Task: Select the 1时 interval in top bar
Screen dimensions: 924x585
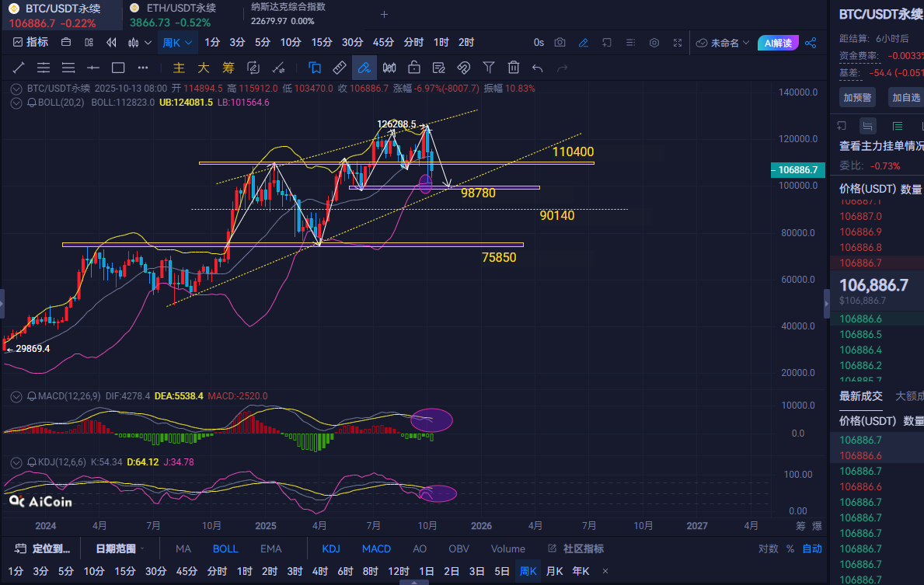Action: [441, 43]
